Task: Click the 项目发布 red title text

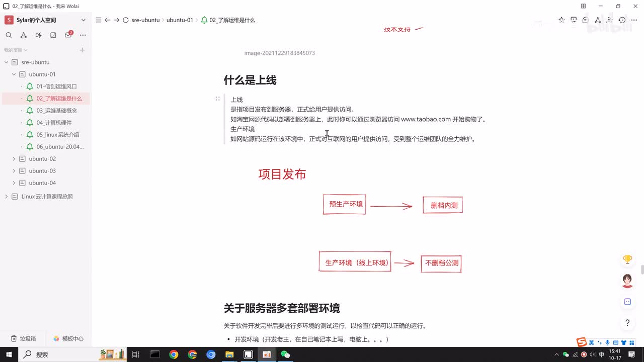Action: pos(282,174)
